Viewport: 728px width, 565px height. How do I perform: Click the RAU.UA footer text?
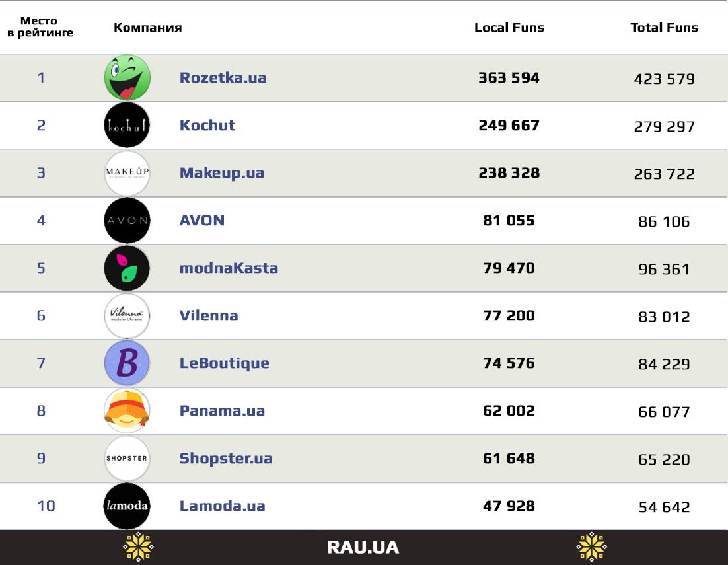(x=363, y=548)
